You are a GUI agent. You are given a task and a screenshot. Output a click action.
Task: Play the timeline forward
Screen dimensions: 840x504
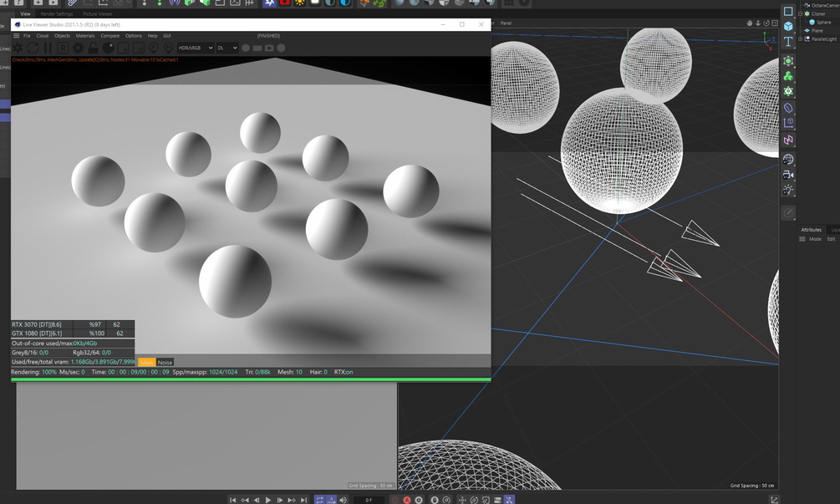click(268, 500)
